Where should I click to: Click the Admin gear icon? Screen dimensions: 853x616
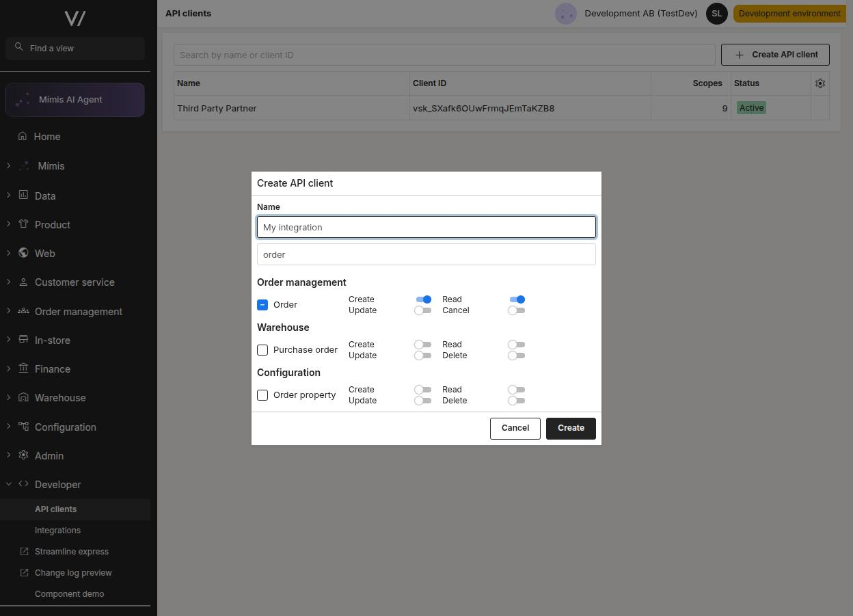23,455
